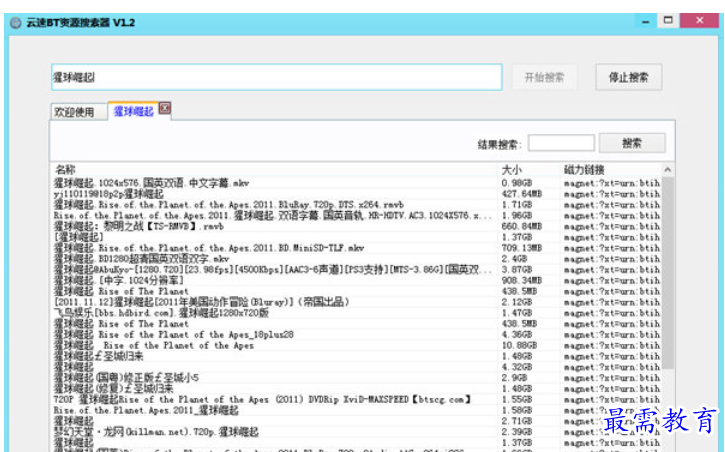Click the scroll up arrow of results list
The height and width of the screenshot is (452, 725).
[x=667, y=170]
